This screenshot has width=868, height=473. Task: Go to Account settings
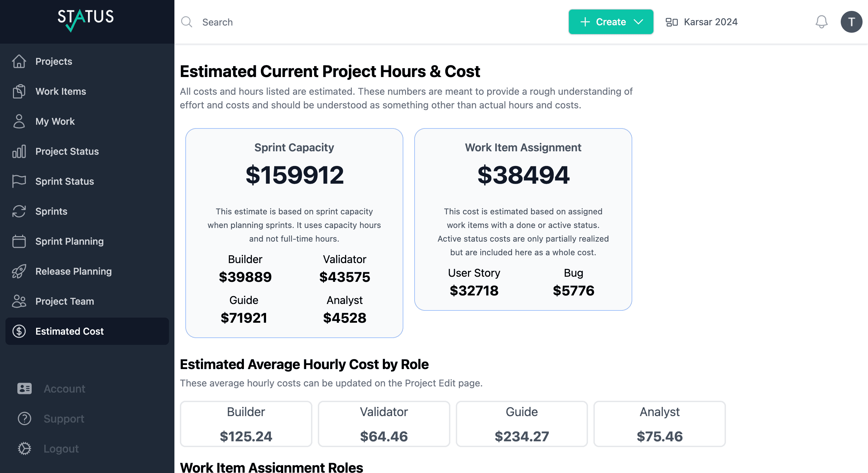click(x=64, y=388)
